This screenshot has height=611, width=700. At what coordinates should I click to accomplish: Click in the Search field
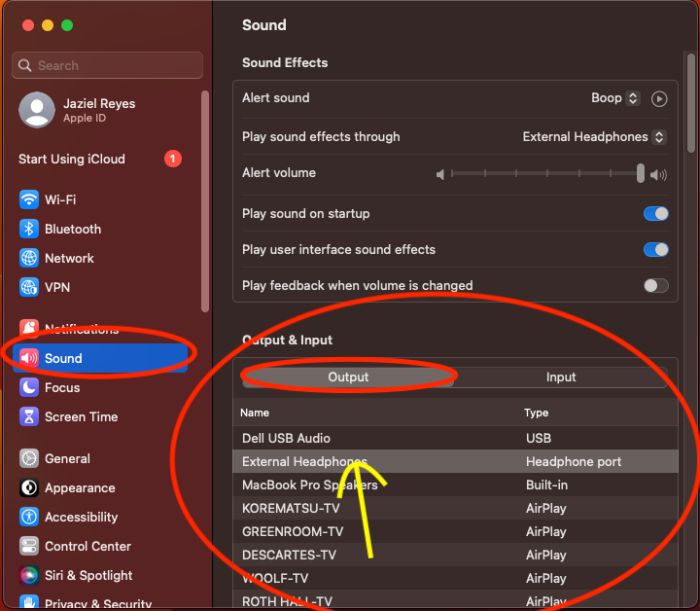[x=107, y=65]
